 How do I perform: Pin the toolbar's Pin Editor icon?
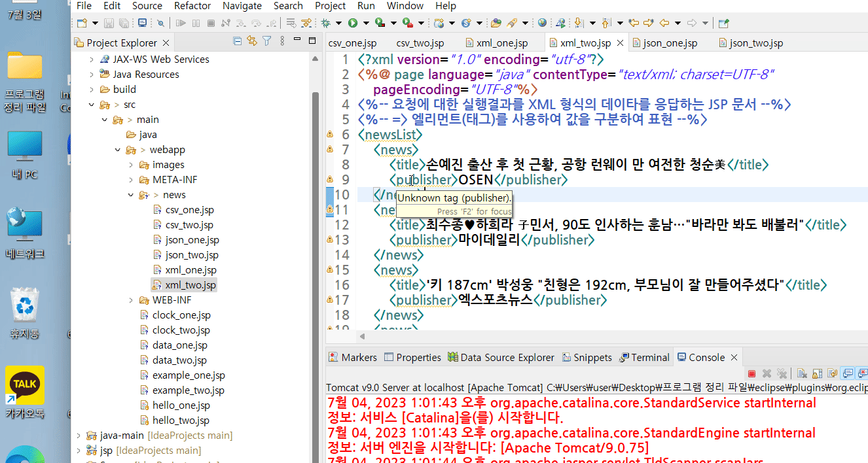(x=723, y=23)
